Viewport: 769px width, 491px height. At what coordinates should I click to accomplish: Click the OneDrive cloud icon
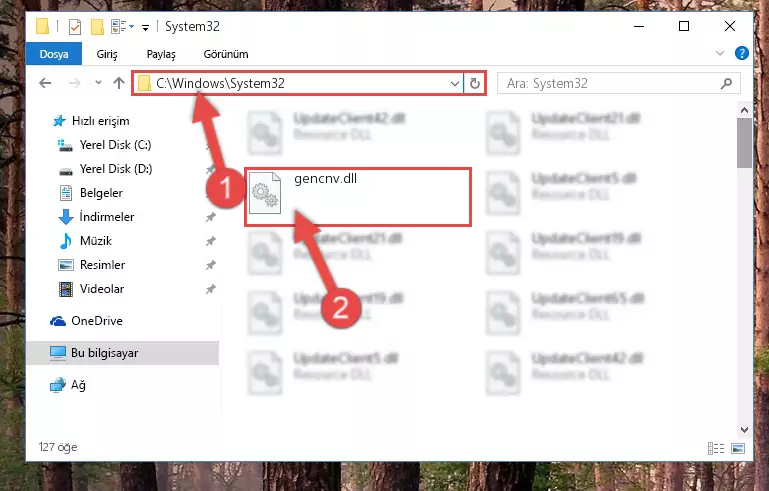(58, 321)
